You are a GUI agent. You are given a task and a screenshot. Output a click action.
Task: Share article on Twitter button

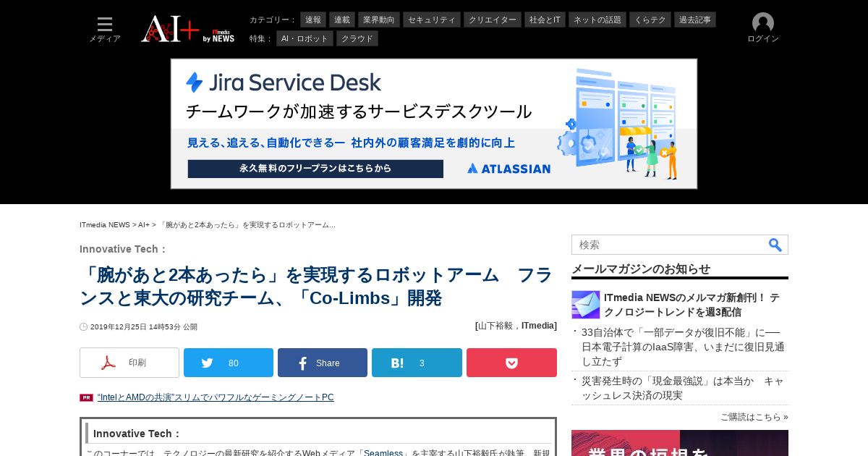point(229,363)
